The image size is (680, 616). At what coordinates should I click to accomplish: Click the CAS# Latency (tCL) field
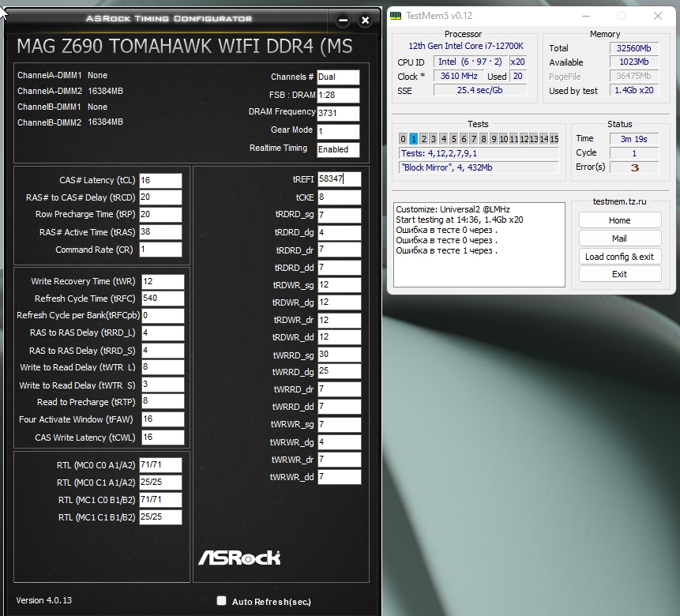160,180
